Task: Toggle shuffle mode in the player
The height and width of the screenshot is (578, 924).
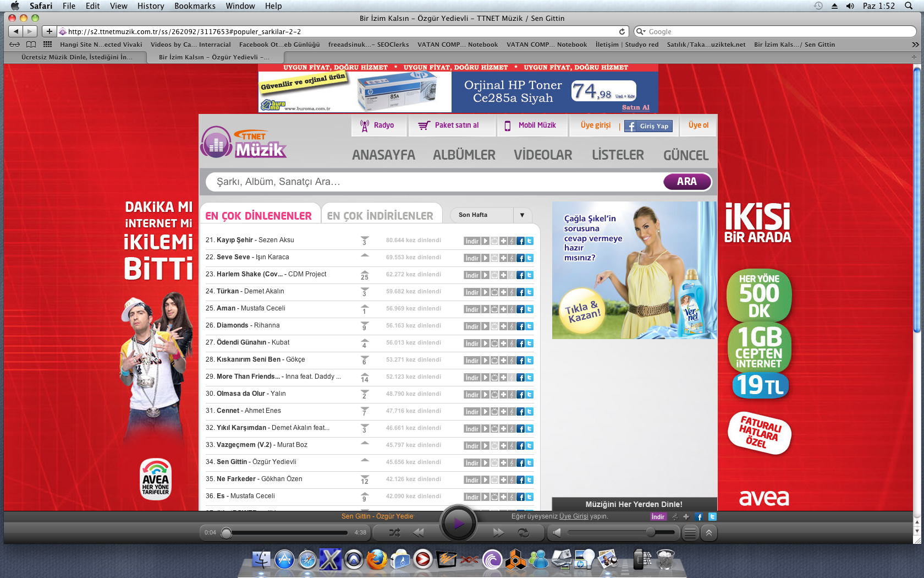Action: [x=394, y=532]
